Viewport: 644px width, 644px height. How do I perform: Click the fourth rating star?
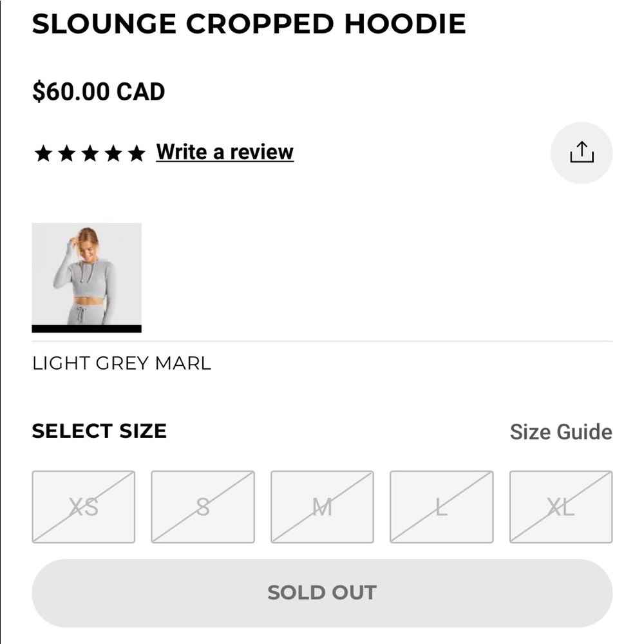(x=113, y=154)
